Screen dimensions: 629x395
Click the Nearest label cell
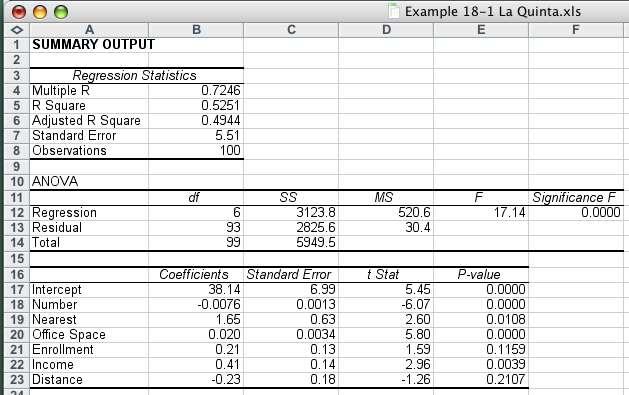(x=89, y=320)
